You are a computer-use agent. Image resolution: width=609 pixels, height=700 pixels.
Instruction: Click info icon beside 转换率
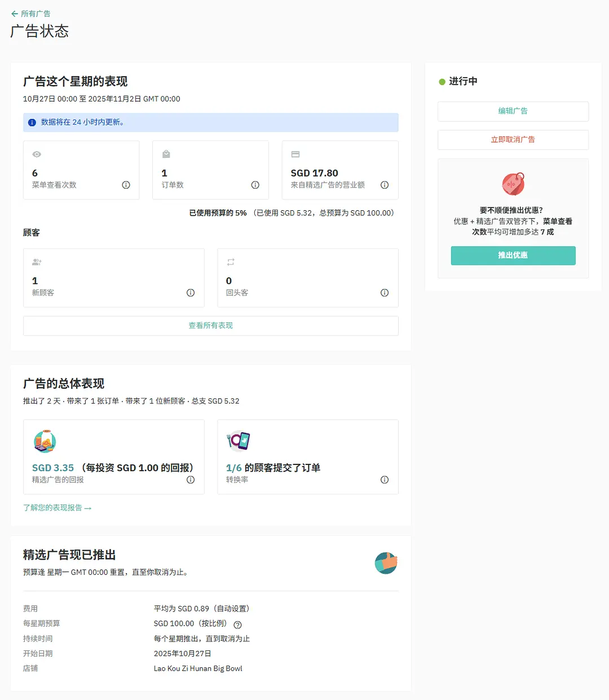pyautogui.click(x=385, y=480)
